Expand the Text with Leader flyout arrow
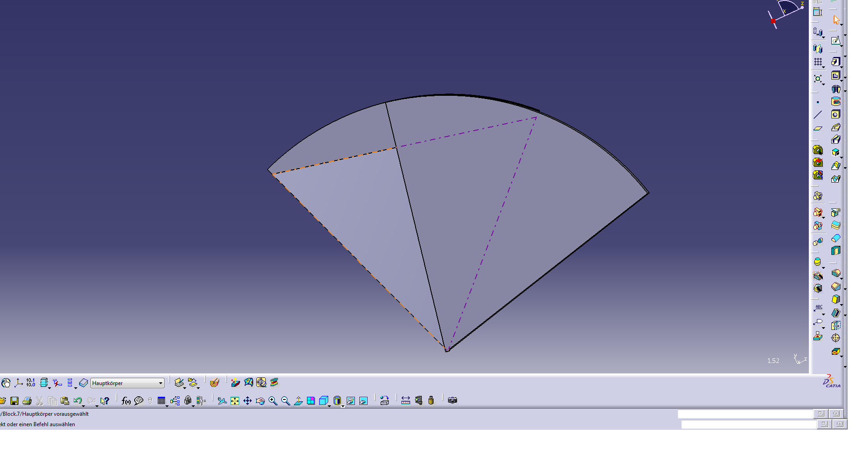Viewport: 868px width, 470px height. click(823, 314)
